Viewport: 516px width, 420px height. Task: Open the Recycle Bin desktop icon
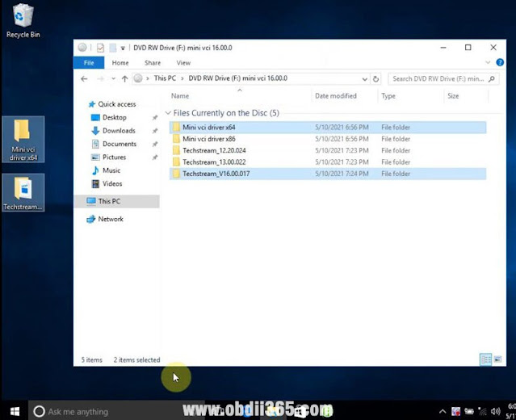(23, 21)
